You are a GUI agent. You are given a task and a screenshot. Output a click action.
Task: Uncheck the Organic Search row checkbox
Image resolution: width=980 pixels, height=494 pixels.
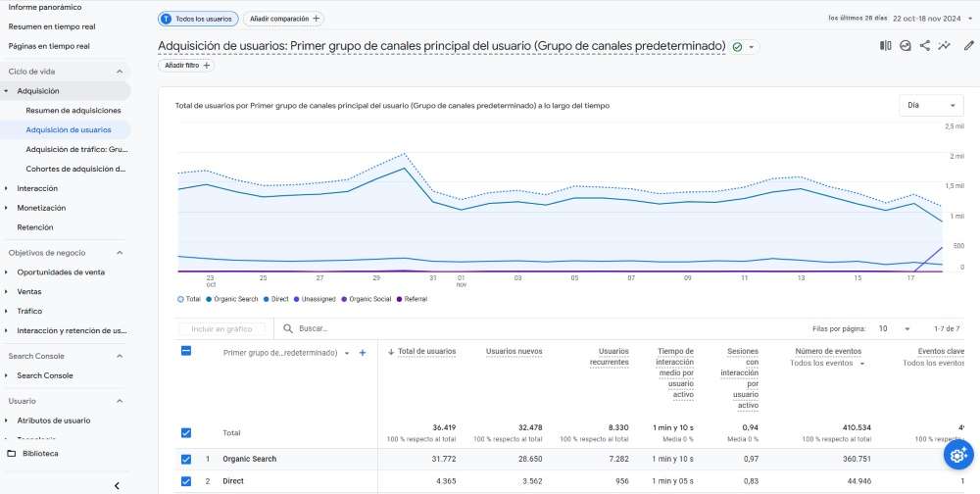pyautogui.click(x=185, y=459)
